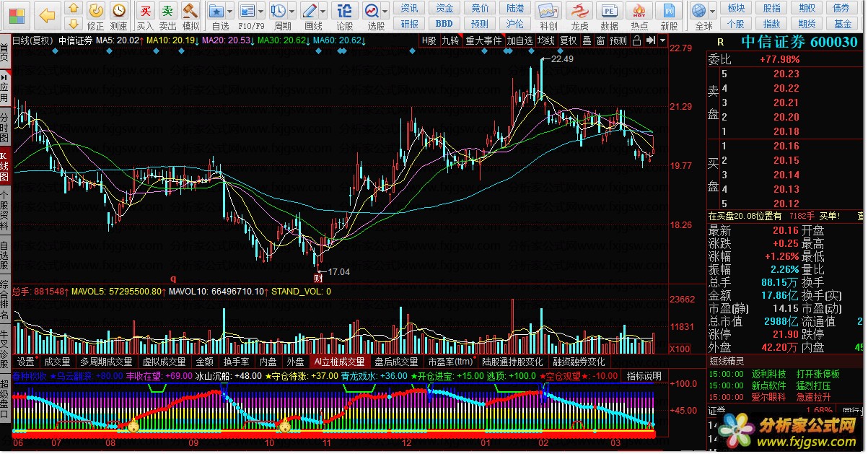Toggle the 叠 overlay button

pos(587,40)
